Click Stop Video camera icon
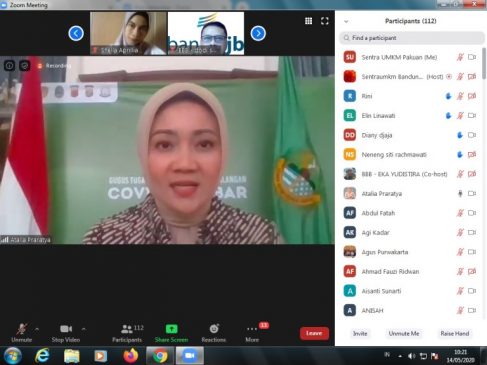487x365 pixels. pyautogui.click(x=66, y=329)
